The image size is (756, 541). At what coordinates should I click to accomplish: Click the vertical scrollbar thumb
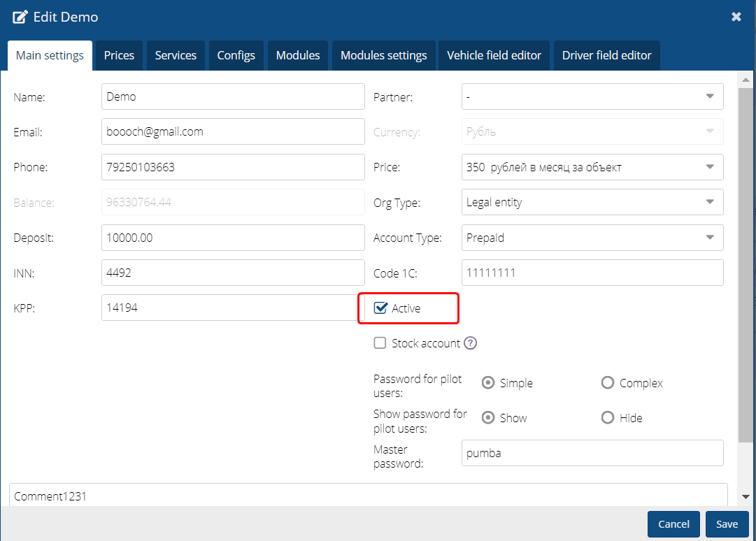click(746, 266)
